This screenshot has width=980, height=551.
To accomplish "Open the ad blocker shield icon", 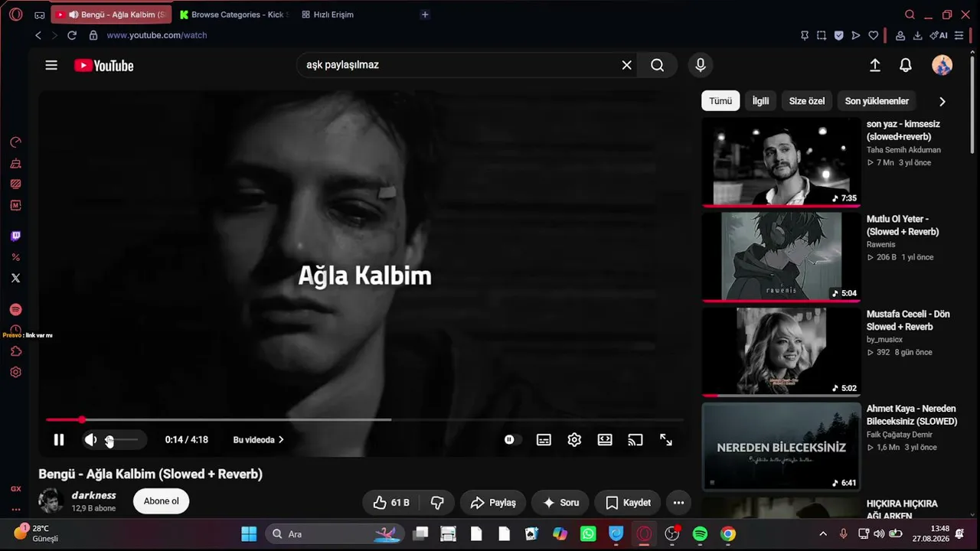I will pos(838,35).
